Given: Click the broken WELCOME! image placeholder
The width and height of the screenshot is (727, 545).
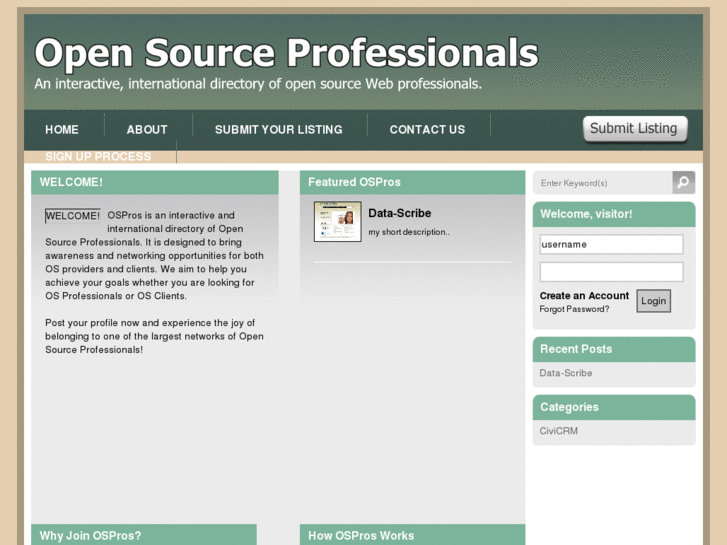Looking at the screenshot, I should tap(72, 216).
